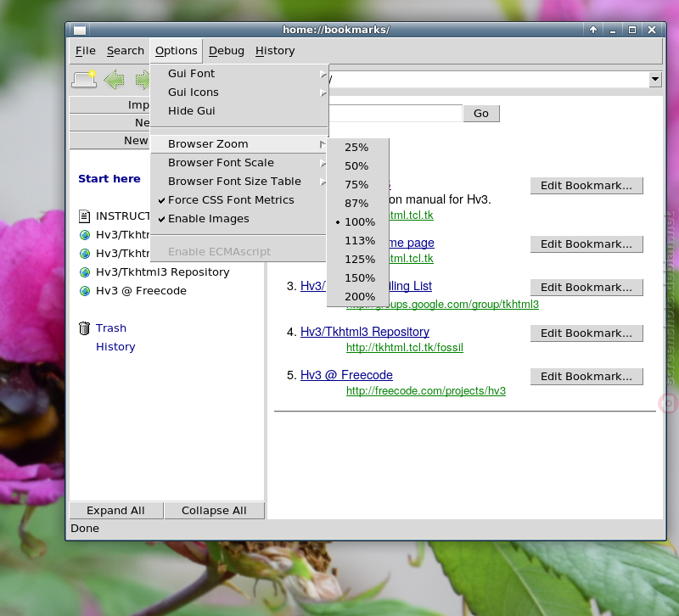
Task: Expand Browser Font Size Table submenu
Action: pos(238,182)
